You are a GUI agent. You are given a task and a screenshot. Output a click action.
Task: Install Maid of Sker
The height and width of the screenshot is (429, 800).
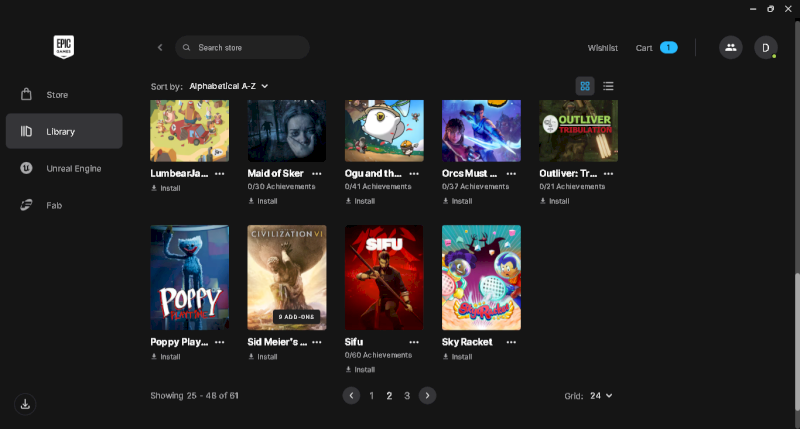click(263, 201)
